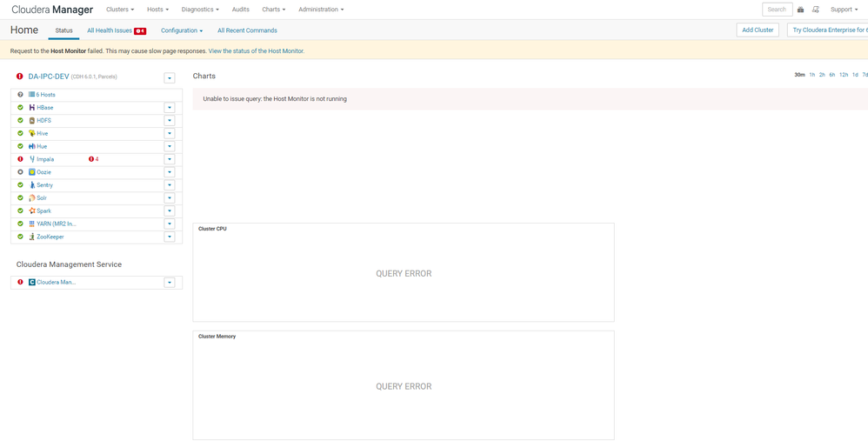This screenshot has height=441, width=868.
Task: Click the HBase service icon
Action: point(31,107)
